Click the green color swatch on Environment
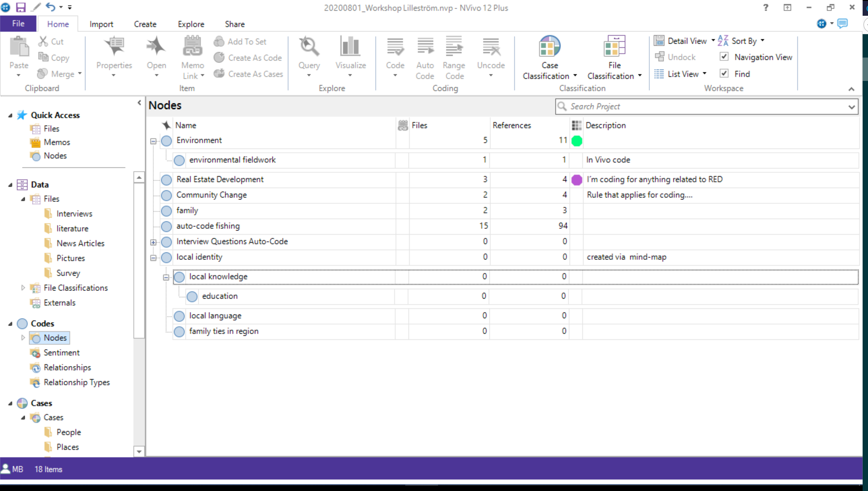 (576, 140)
